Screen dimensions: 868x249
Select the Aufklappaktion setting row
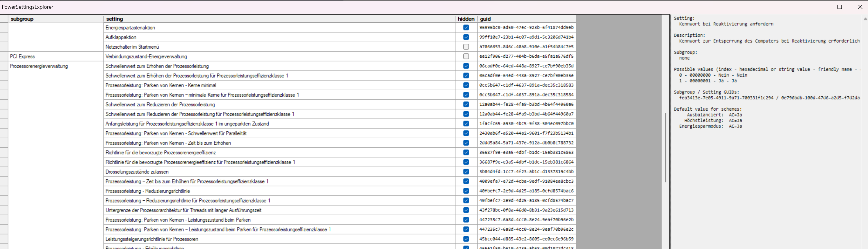click(279, 37)
